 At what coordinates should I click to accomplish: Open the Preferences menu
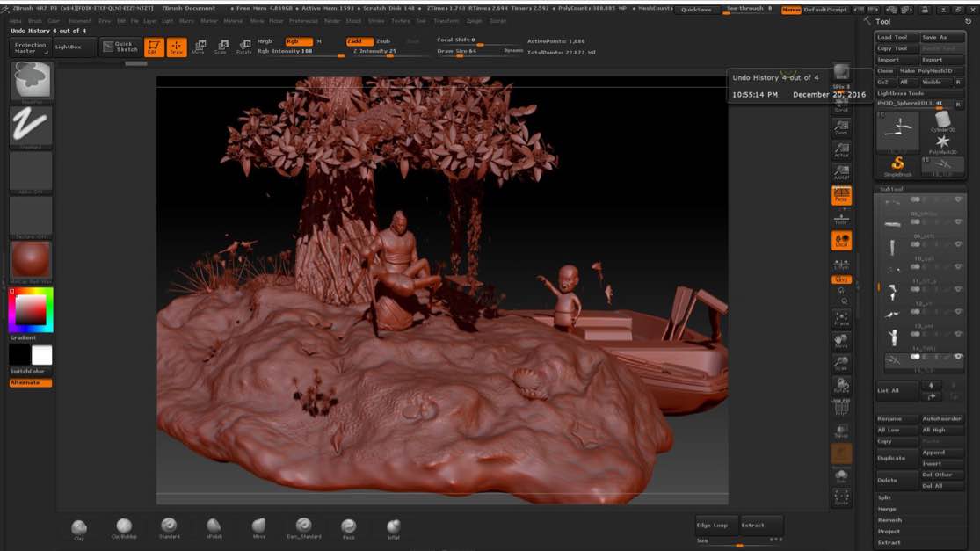click(x=304, y=20)
